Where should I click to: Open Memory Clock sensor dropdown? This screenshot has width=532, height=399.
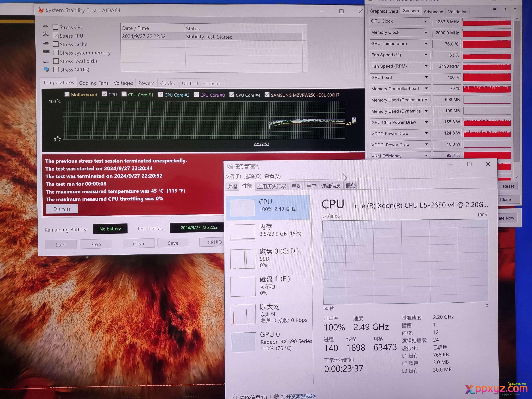[425, 32]
